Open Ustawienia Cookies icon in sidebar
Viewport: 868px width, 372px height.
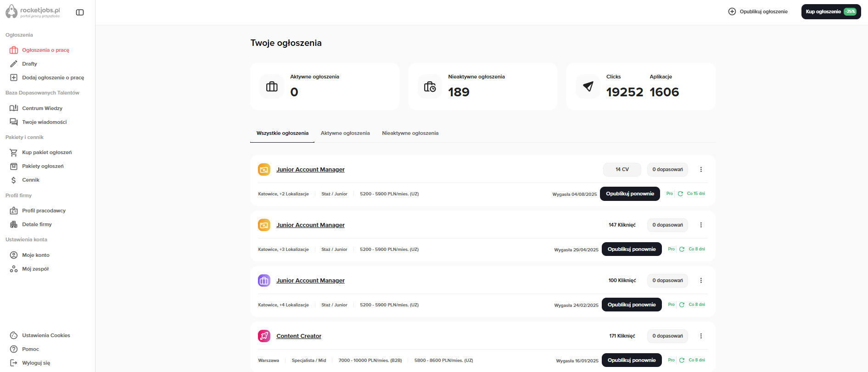click(14, 335)
